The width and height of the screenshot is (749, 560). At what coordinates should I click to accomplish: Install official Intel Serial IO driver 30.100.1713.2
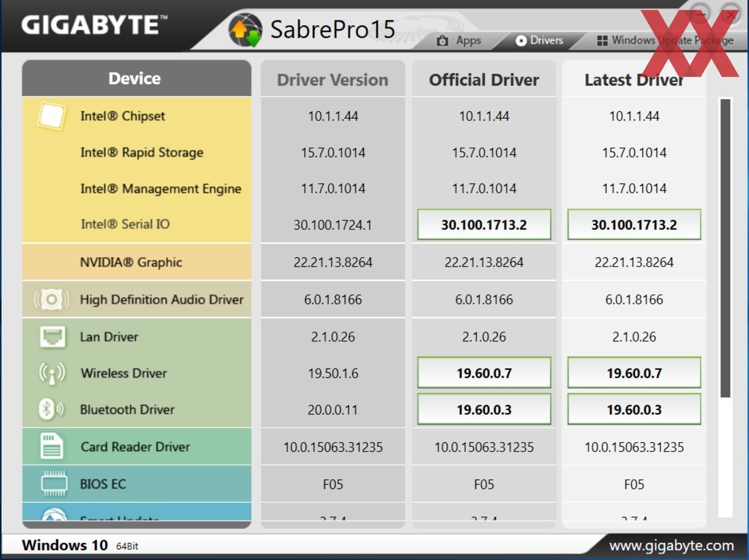(484, 224)
